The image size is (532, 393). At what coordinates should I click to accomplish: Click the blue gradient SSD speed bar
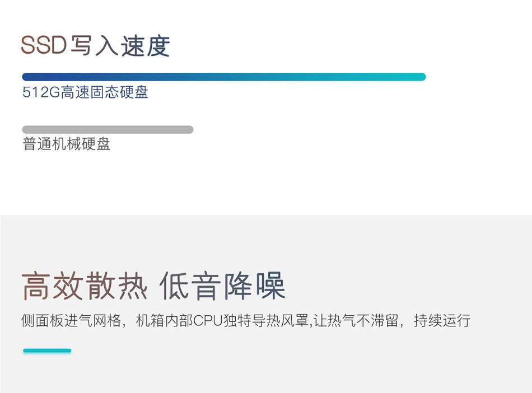224,77
